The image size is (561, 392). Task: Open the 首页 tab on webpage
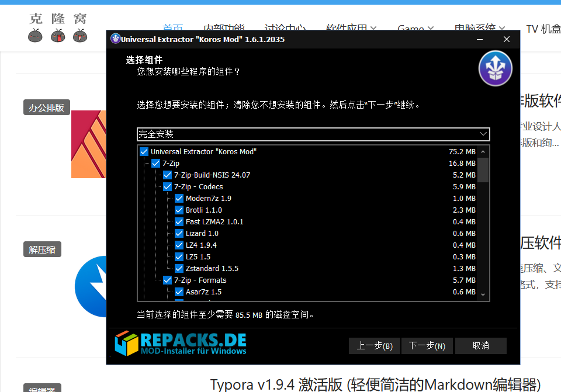(173, 27)
